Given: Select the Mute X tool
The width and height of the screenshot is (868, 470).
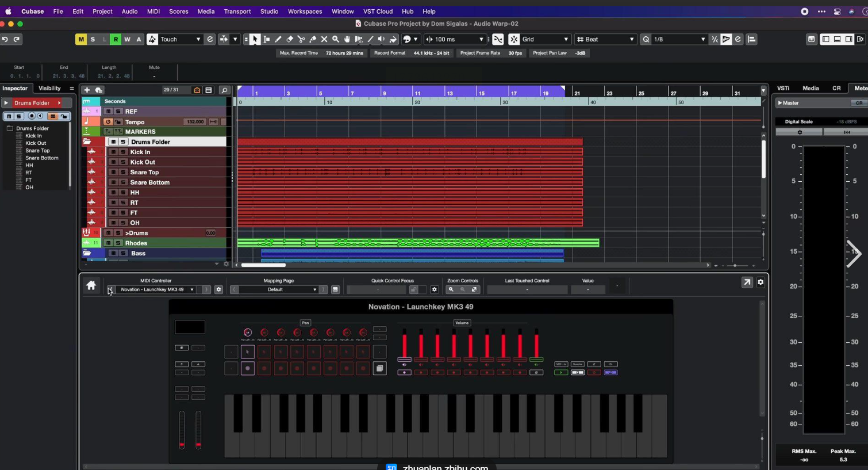Looking at the screenshot, I should click(324, 39).
